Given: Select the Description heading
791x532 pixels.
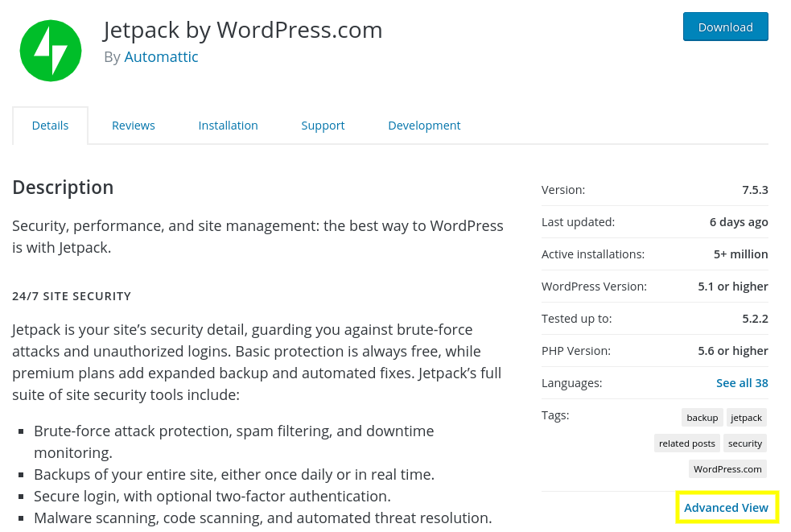Looking at the screenshot, I should [x=63, y=188].
